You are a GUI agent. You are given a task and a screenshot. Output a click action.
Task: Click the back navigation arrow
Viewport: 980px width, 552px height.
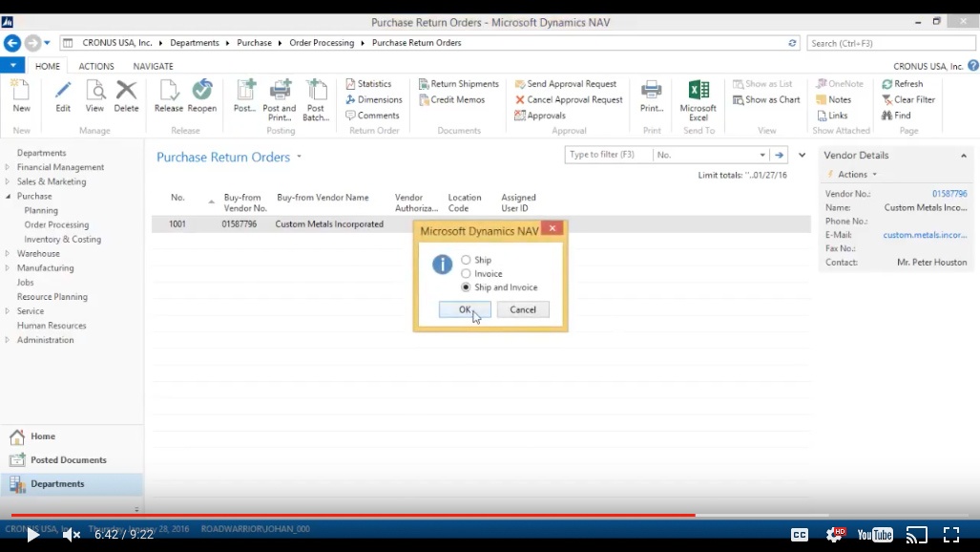tap(12, 43)
